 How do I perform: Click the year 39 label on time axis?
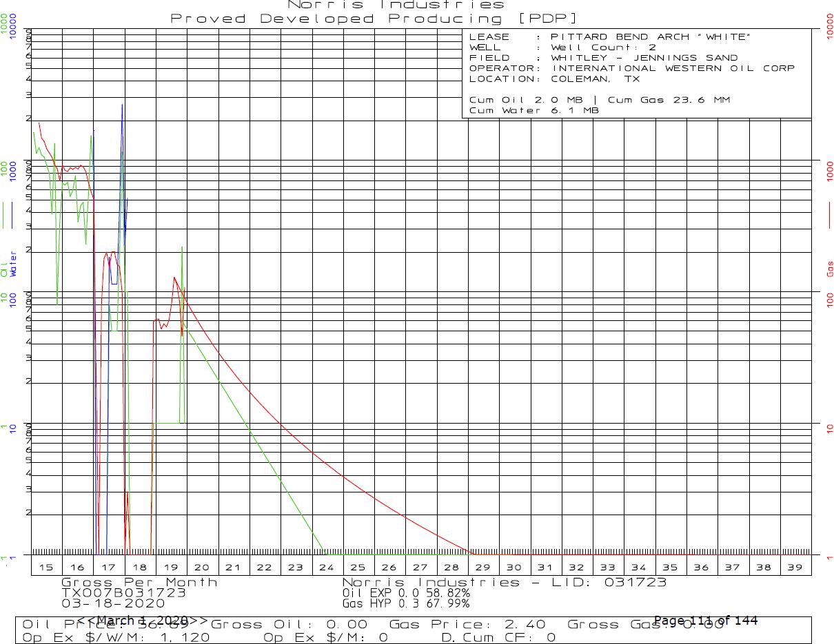point(794,567)
